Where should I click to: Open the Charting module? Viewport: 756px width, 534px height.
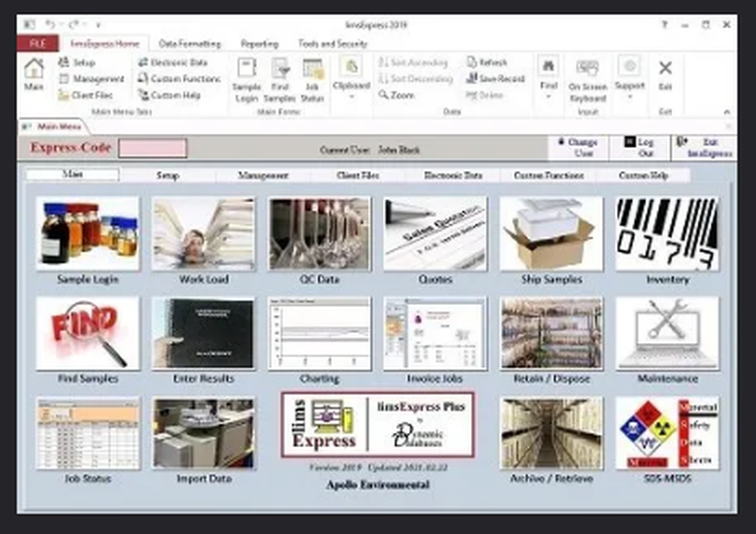pos(320,334)
